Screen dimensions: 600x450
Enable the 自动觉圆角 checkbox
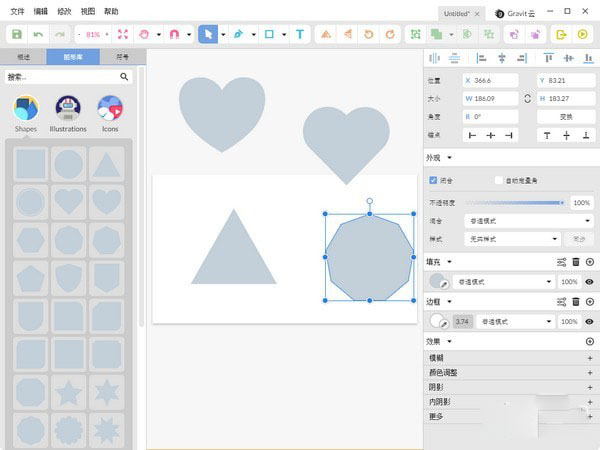point(499,180)
